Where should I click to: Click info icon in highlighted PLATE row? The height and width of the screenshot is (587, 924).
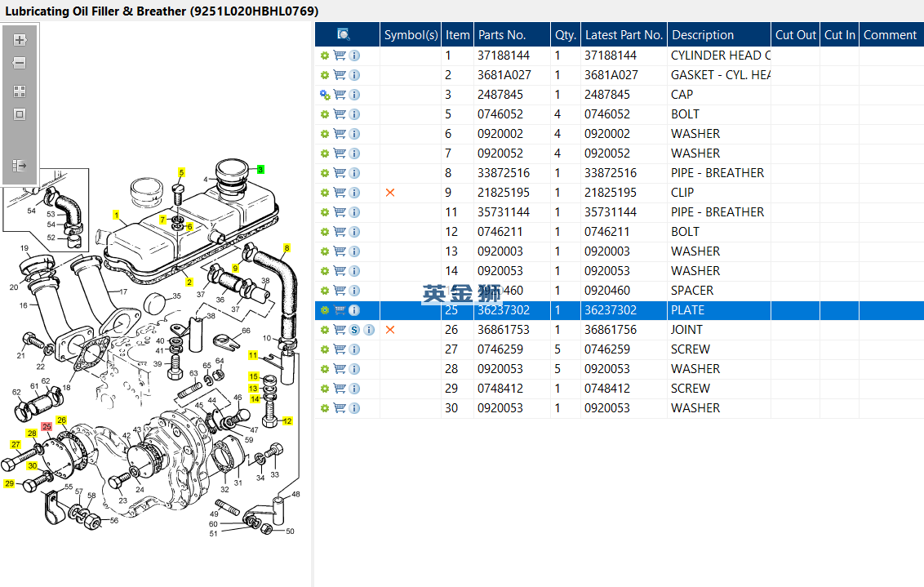click(x=354, y=310)
